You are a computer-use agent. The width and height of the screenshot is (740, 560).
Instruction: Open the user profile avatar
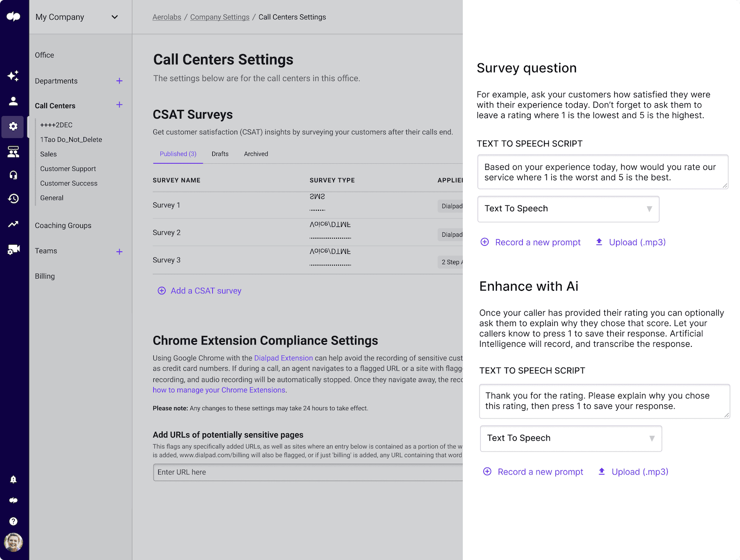[13, 542]
